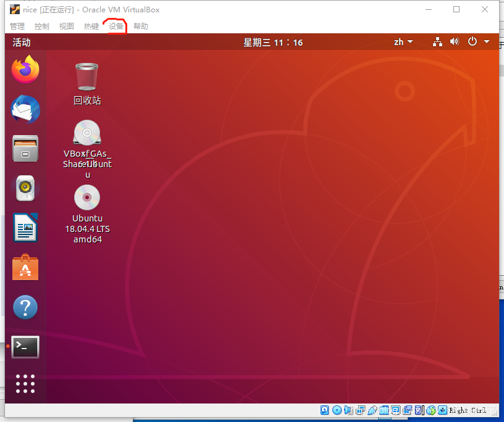Open the 控制 menu

(42, 27)
